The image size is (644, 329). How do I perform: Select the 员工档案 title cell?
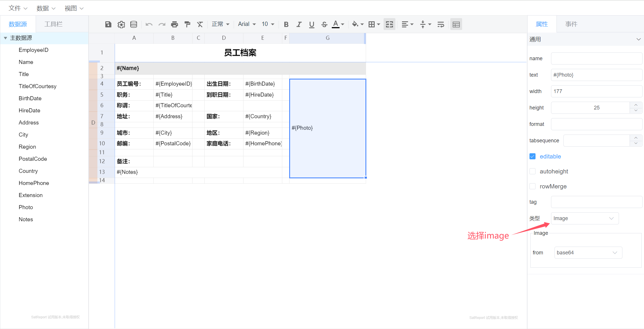coord(240,53)
